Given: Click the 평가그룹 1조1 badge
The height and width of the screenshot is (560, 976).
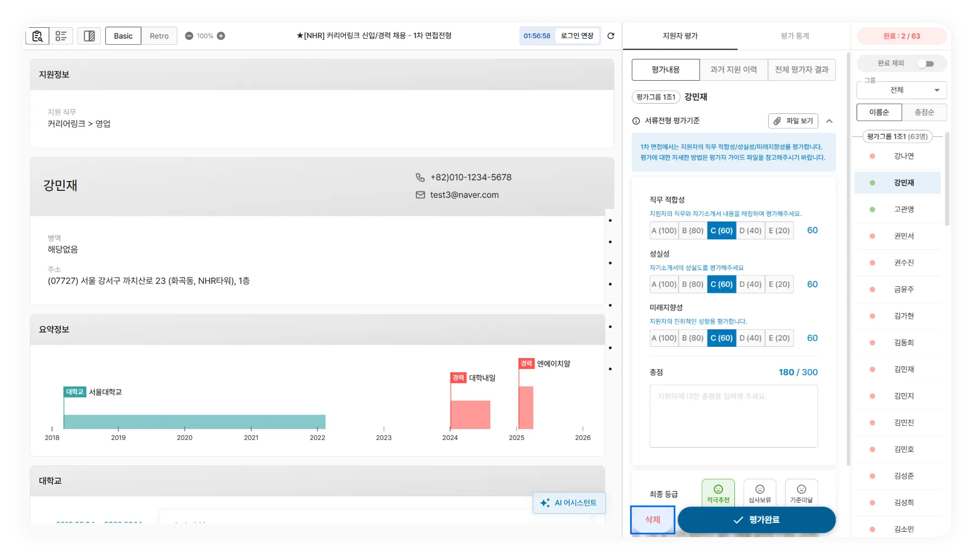Looking at the screenshot, I should coord(656,97).
